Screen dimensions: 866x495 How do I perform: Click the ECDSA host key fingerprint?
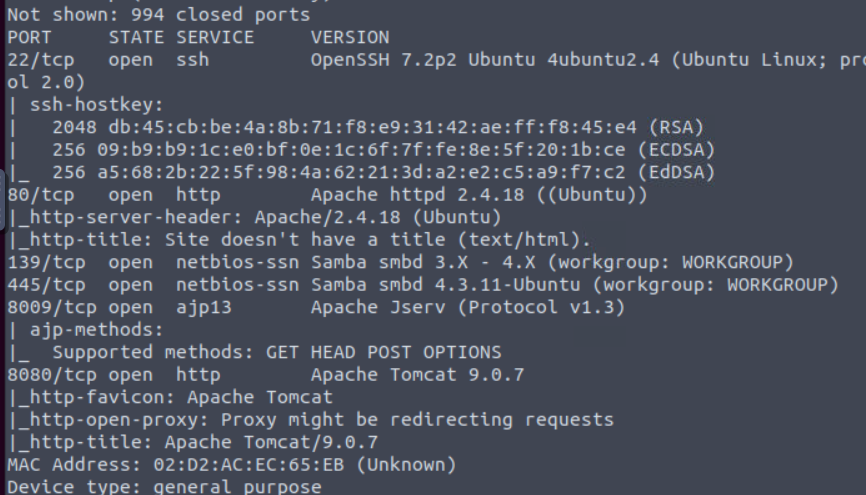(x=361, y=150)
